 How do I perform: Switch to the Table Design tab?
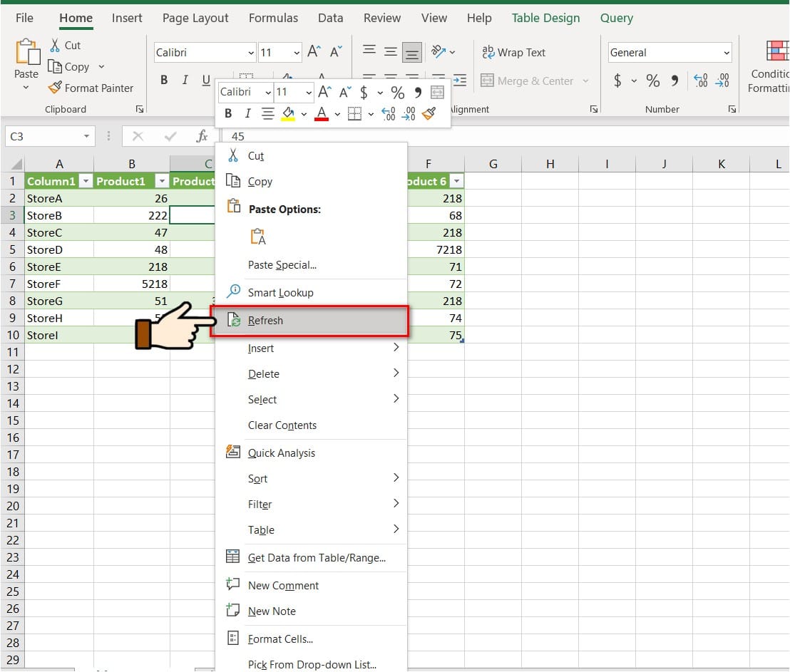(545, 18)
